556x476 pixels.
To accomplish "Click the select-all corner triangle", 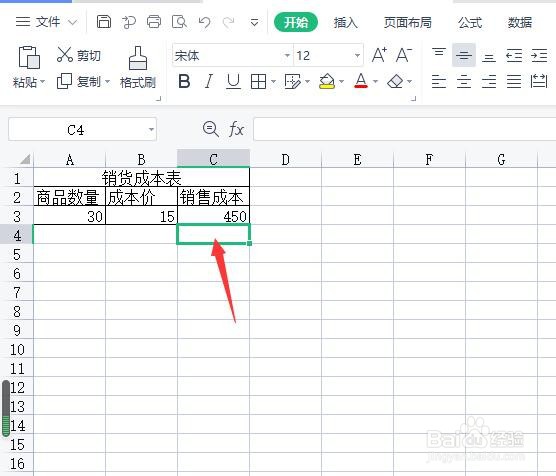I will 25,159.
